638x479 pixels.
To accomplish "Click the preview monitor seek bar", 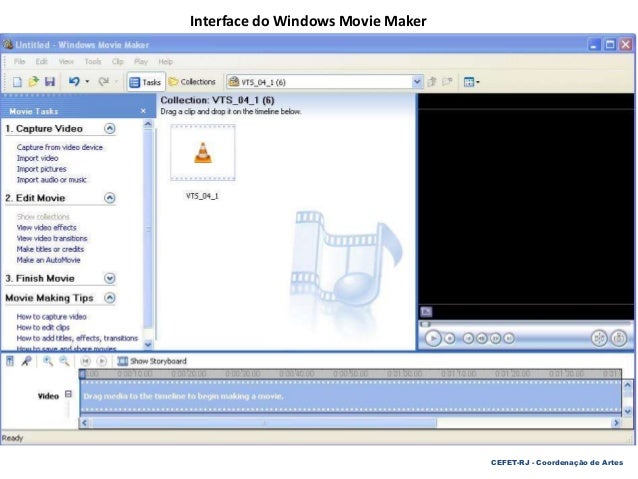I will 526,324.
